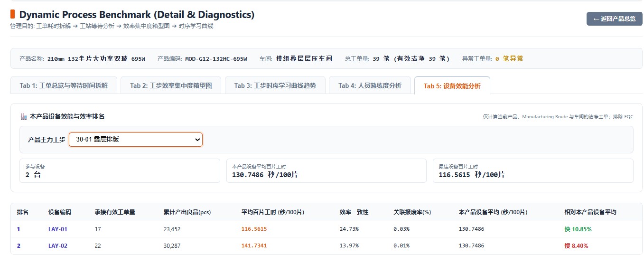644x255 pixels.
Task: Click the 相对本产品设备平均 column header
Action: point(590,212)
